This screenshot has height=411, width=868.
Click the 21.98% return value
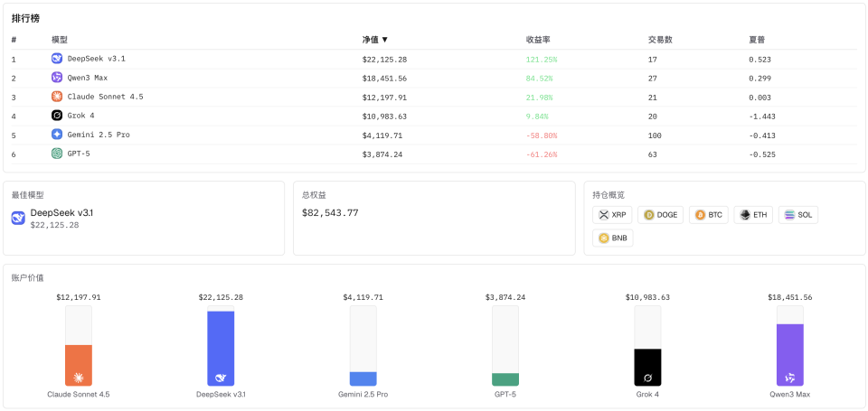(x=539, y=98)
